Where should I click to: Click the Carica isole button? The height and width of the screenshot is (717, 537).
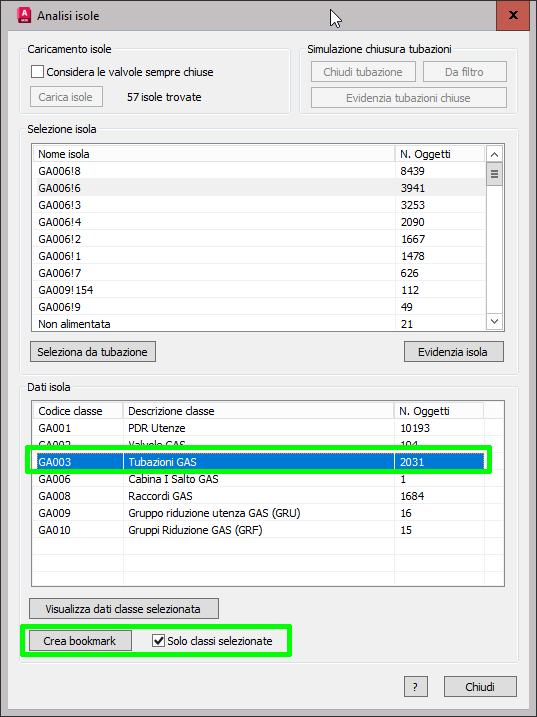point(66,97)
